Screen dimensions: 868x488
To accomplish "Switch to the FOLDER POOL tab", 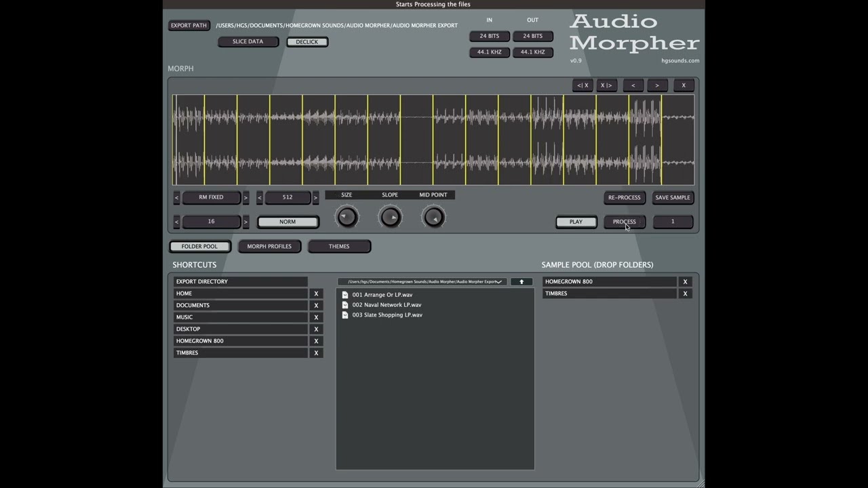I will (199, 247).
